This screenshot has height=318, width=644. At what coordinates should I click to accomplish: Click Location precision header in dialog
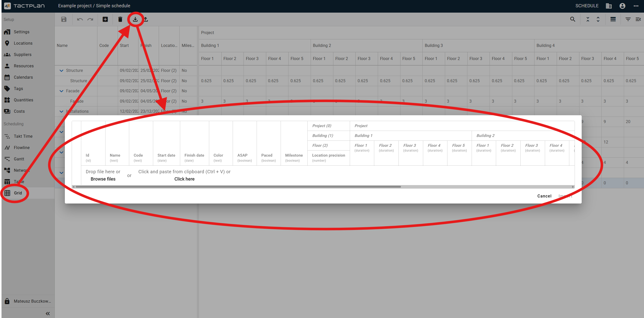click(329, 158)
